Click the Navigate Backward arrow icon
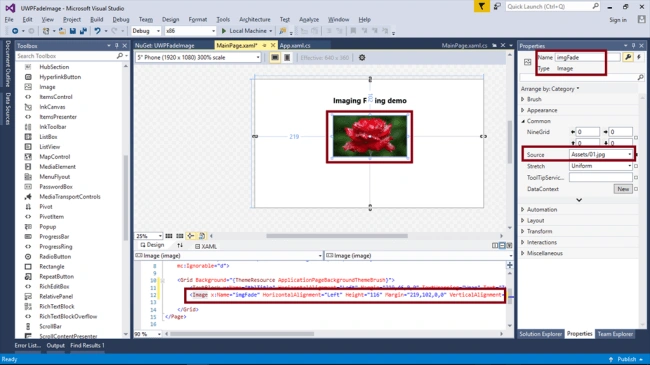Image resolution: width=650 pixels, height=365 pixels. 15,31
